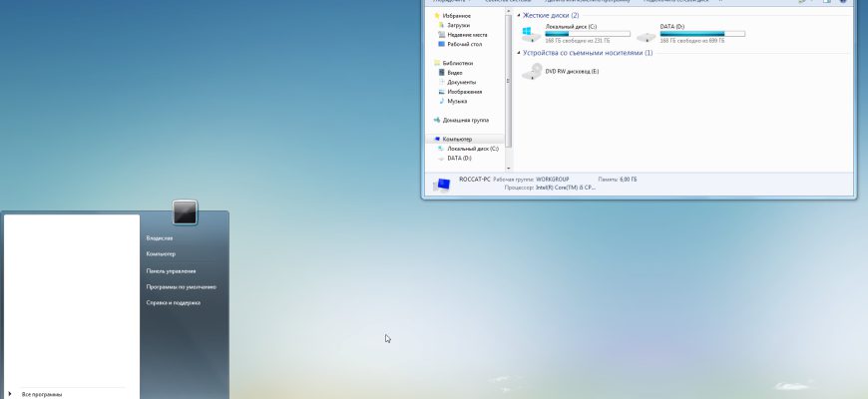Open the DATA (D:) drive icon
This screenshot has height=399, width=868.
[646, 37]
